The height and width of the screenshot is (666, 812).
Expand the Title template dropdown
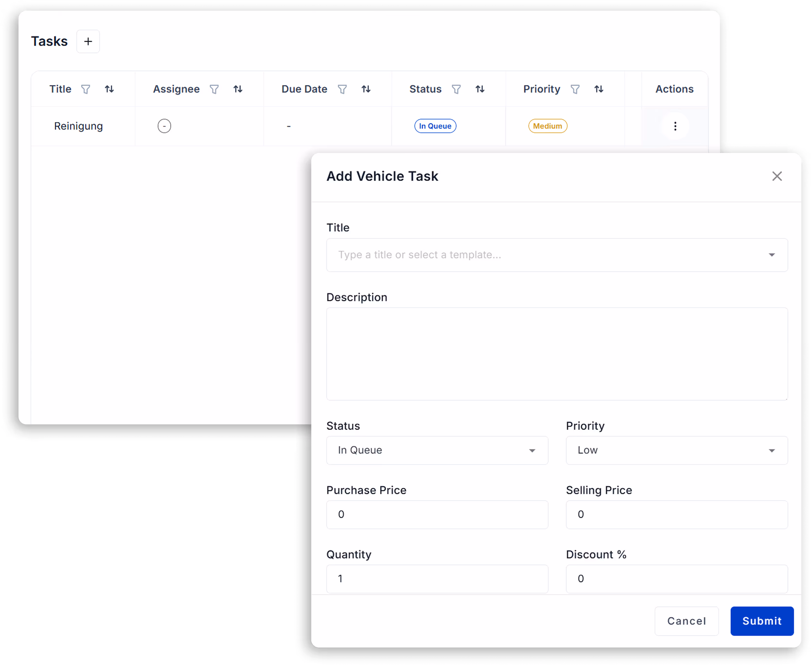772,255
